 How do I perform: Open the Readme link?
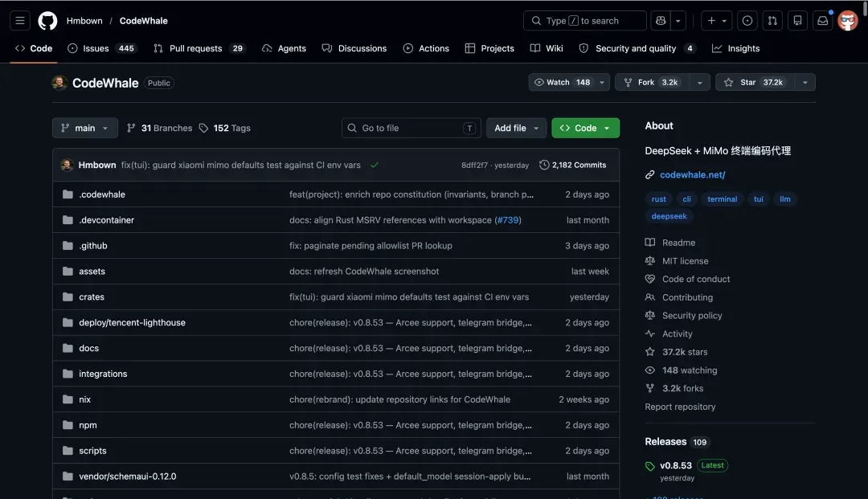678,243
